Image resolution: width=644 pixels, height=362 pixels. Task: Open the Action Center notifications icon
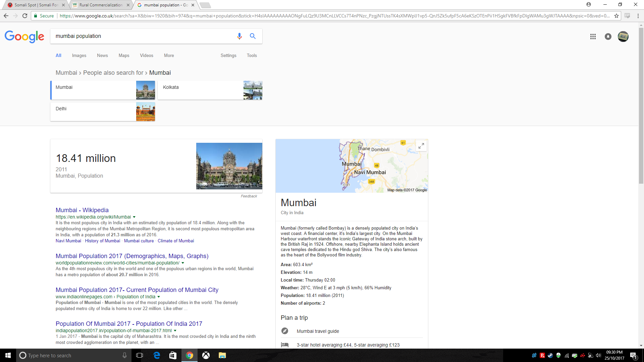(x=633, y=356)
